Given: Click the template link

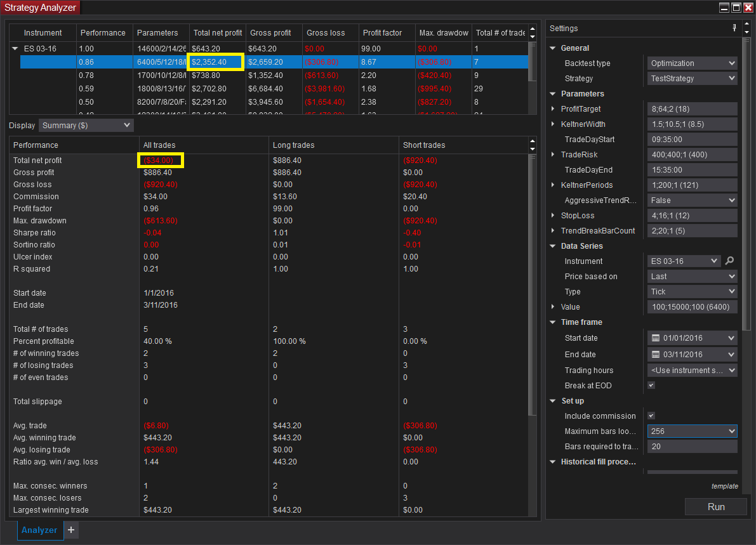Looking at the screenshot, I should [x=724, y=486].
